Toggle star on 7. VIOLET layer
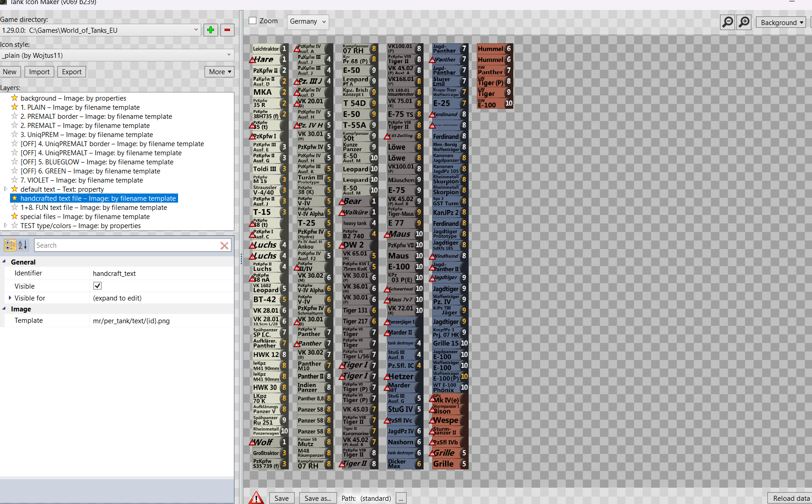The width and height of the screenshot is (812, 504). [x=15, y=180]
